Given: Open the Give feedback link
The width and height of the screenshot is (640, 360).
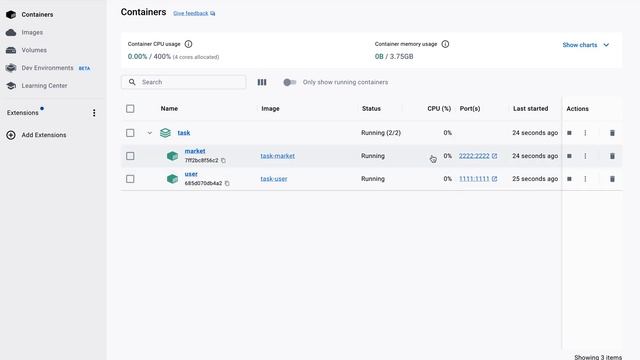Looking at the screenshot, I should coord(194,13).
